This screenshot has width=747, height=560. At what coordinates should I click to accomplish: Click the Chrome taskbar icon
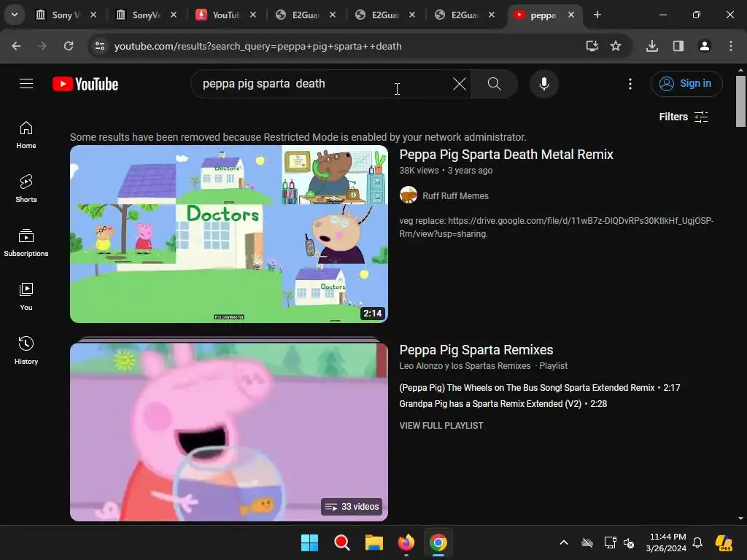pos(438,542)
